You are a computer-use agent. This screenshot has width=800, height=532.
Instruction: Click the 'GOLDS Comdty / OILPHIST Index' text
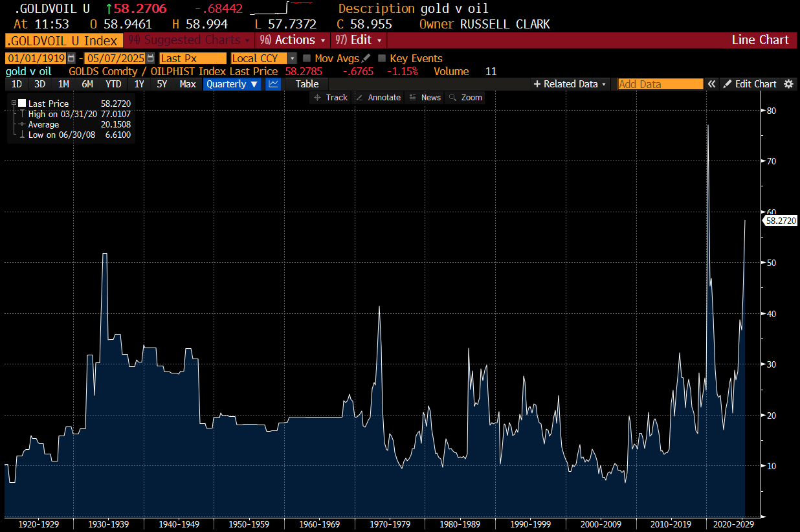(148, 71)
